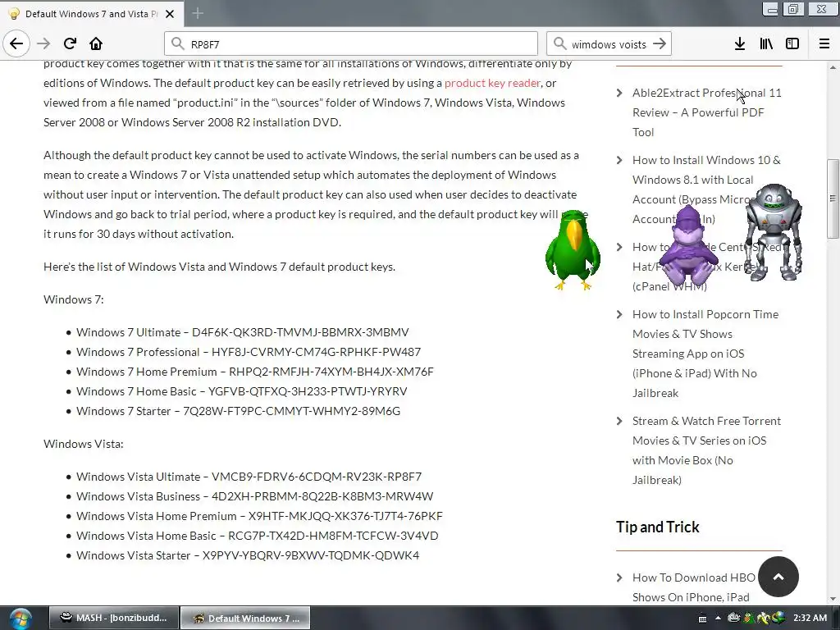Reload the current page
Screen dimensions: 840x630
point(70,43)
